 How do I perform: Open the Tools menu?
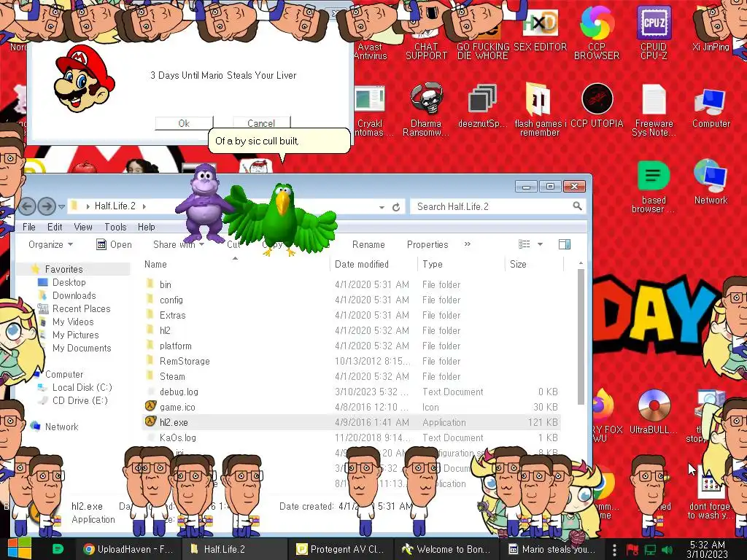[115, 227]
